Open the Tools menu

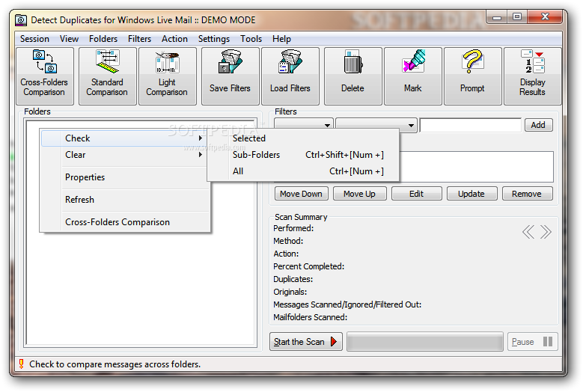(x=251, y=39)
